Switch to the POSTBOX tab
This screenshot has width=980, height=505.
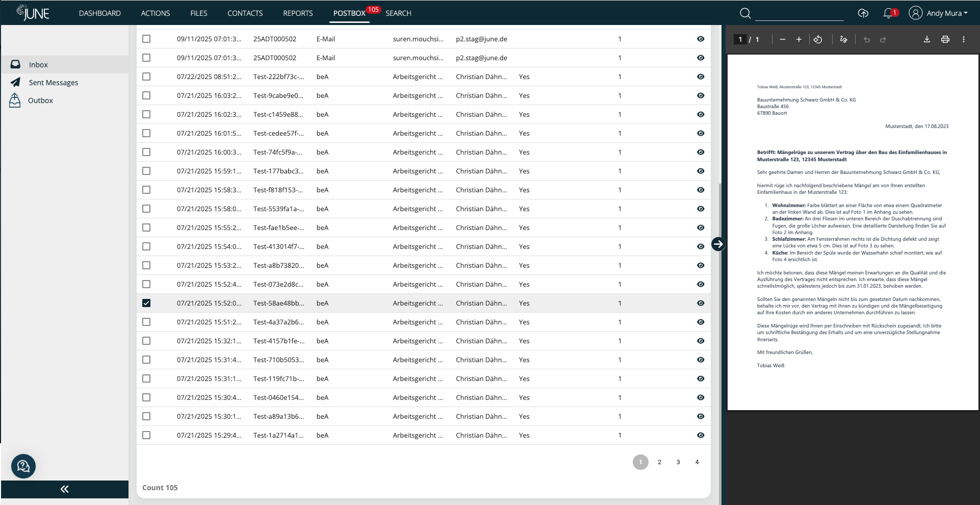point(349,13)
